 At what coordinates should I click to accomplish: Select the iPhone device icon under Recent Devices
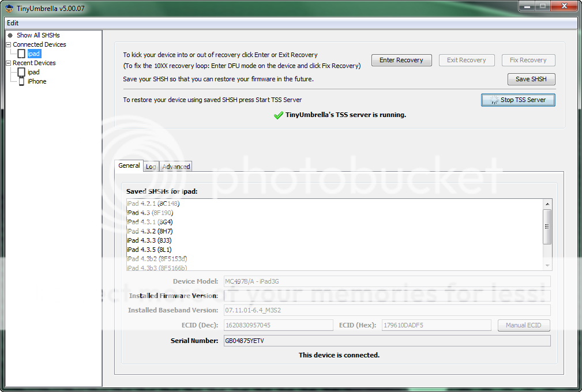point(21,81)
